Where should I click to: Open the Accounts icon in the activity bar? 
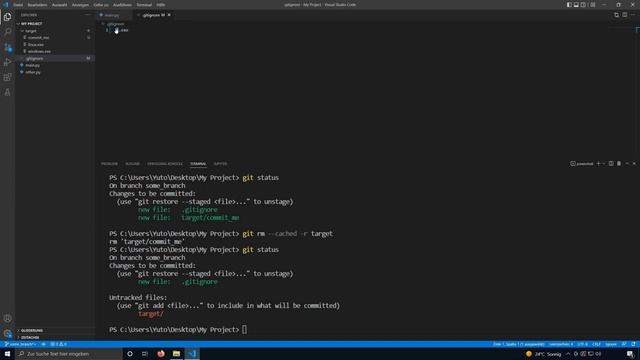(x=7, y=318)
